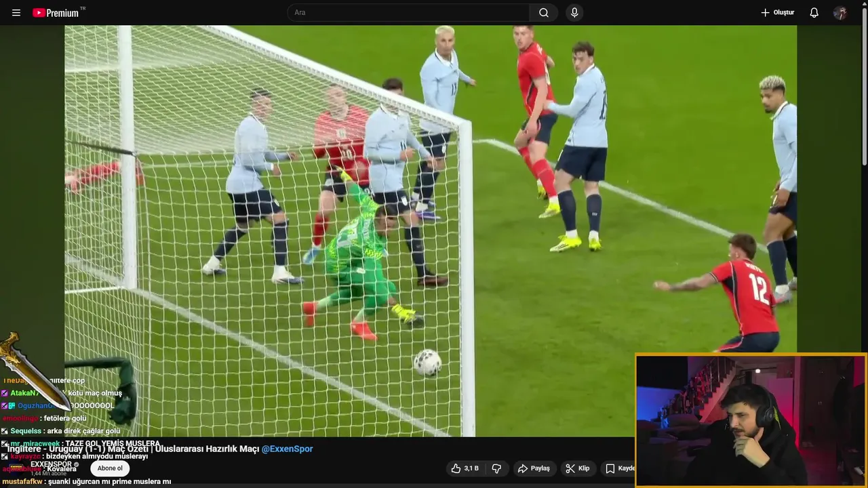This screenshot has width=868, height=488.
Task: Click chat message 'şuanki uğurcan mı prime muslera mı'
Action: point(109,481)
